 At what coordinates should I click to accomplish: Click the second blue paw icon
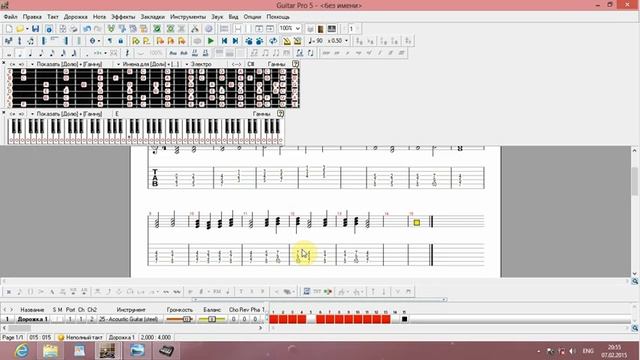pos(259,41)
